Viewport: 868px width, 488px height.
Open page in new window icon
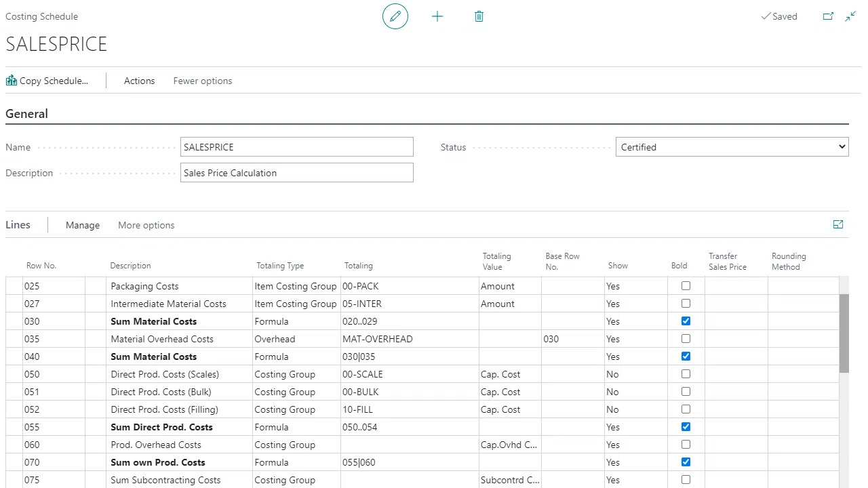(x=828, y=16)
